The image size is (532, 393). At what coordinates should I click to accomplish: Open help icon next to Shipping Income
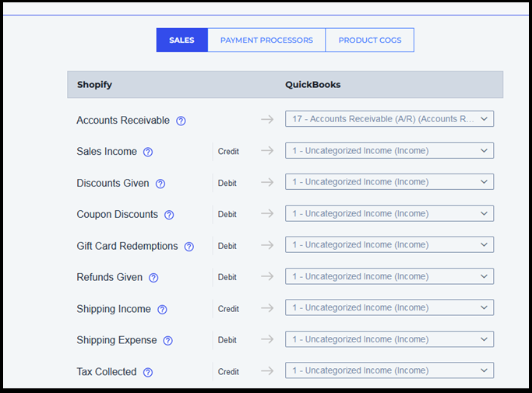[162, 309]
